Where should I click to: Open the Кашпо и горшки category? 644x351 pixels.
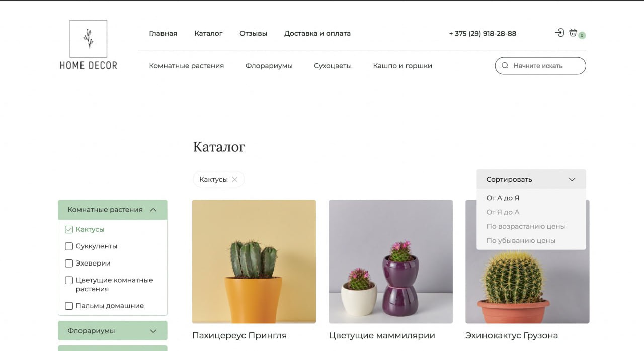tap(403, 66)
